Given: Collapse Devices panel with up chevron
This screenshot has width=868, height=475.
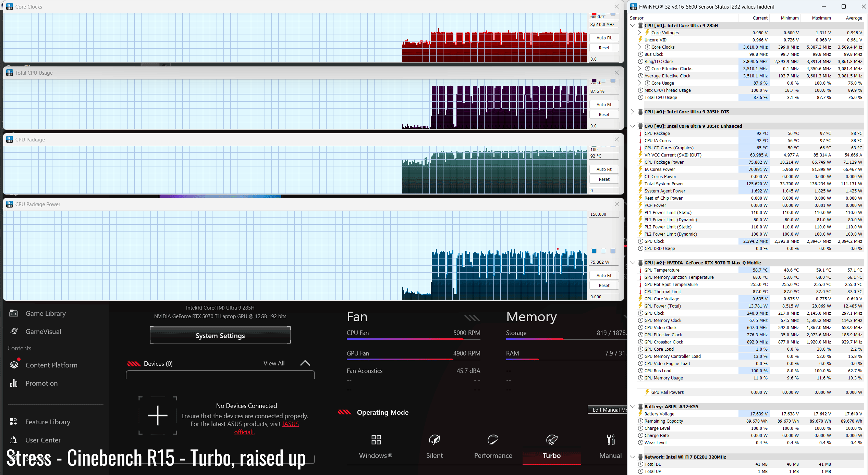Looking at the screenshot, I should tap(305, 363).
